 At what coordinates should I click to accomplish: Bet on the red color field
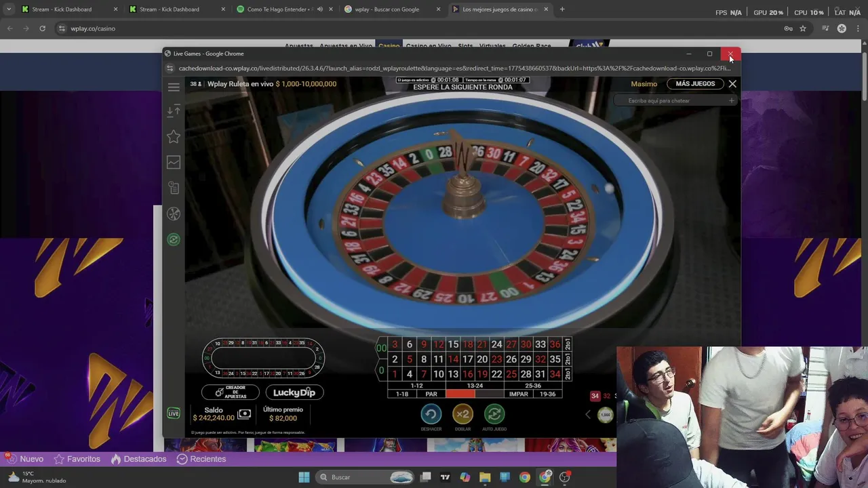coord(460,394)
